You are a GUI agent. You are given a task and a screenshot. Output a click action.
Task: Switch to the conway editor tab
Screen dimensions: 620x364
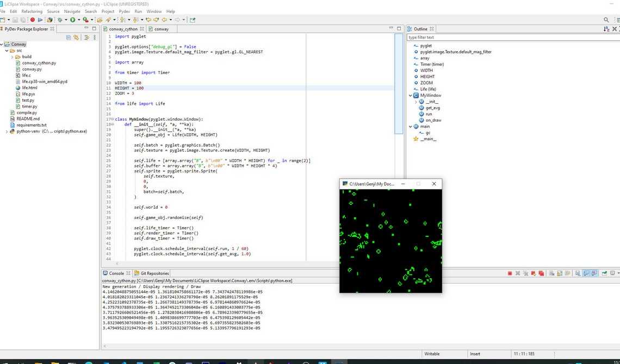(x=161, y=29)
